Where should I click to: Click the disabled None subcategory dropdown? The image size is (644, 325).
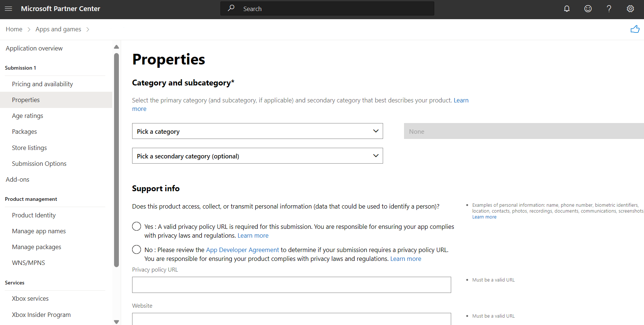(x=524, y=131)
